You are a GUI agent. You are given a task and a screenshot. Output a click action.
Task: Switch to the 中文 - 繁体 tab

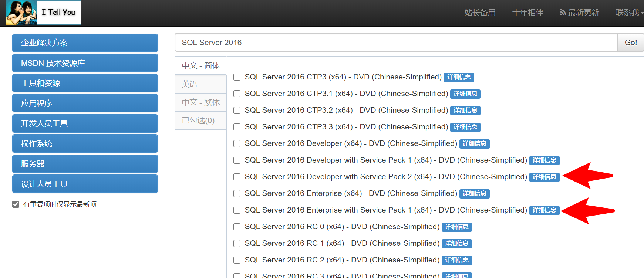click(x=200, y=102)
